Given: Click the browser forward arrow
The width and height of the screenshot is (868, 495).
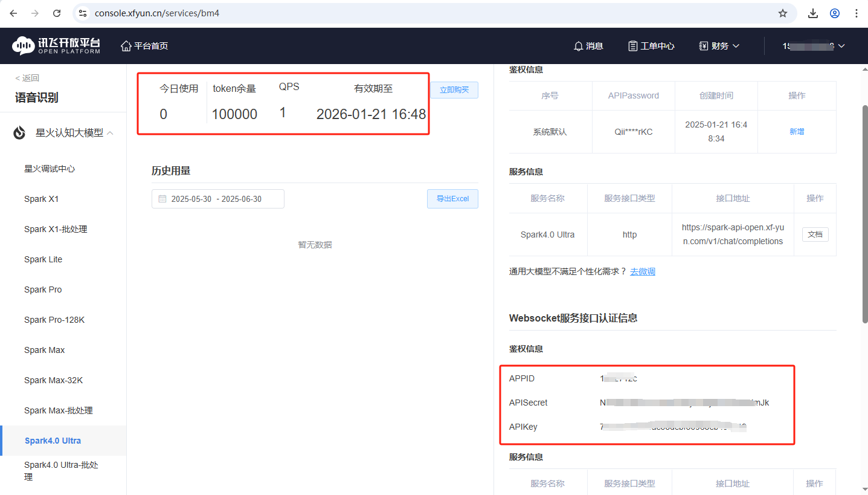Looking at the screenshot, I should [35, 13].
